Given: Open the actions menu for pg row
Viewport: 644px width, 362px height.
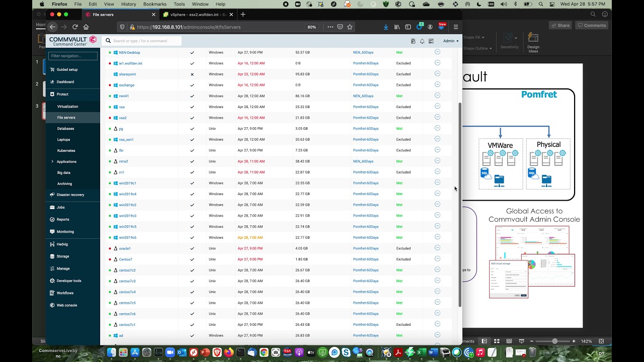Looking at the screenshot, I should pyautogui.click(x=437, y=128).
